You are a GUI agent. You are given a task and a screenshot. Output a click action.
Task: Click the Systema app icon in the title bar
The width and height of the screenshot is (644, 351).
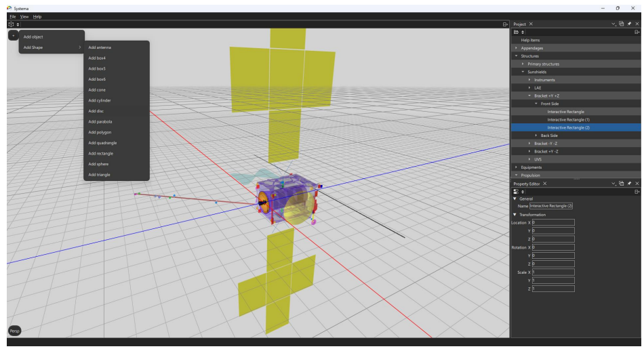point(9,8)
